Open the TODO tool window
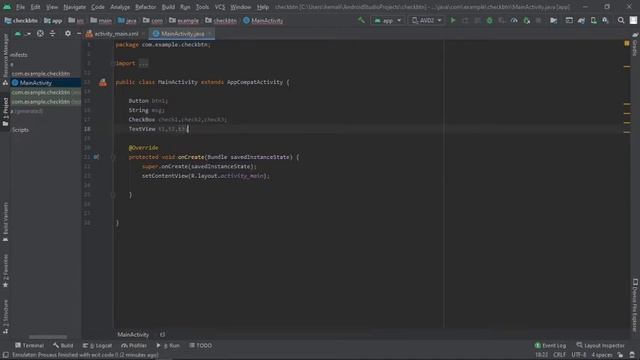The width and height of the screenshot is (640, 360). (x=200, y=345)
